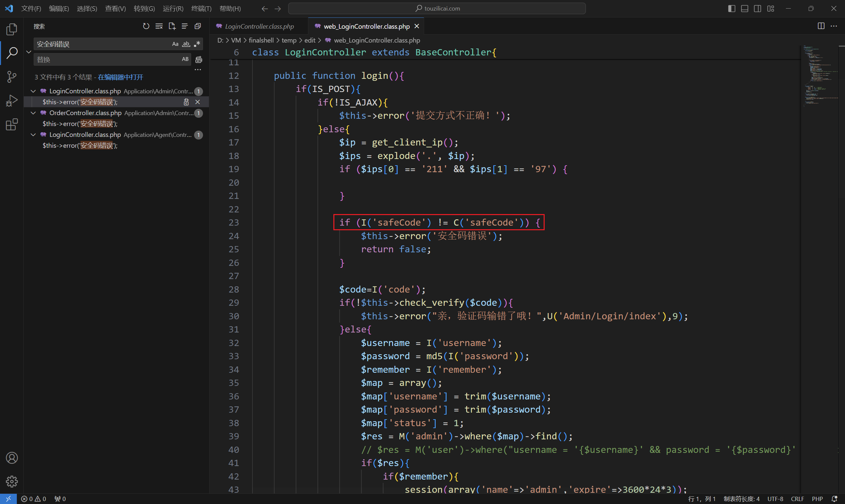The height and width of the screenshot is (504, 845).
Task: Open the Explorer view in activity bar
Action: tap(12, 29)
